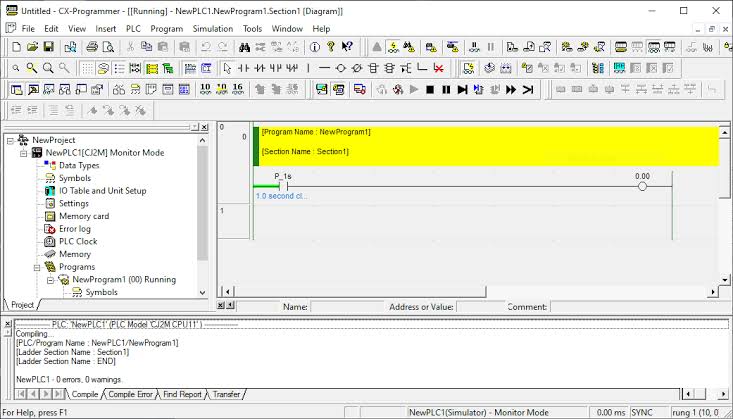
Task: Collapse the NewProject tree node
Action: click(x=11, y=140)
